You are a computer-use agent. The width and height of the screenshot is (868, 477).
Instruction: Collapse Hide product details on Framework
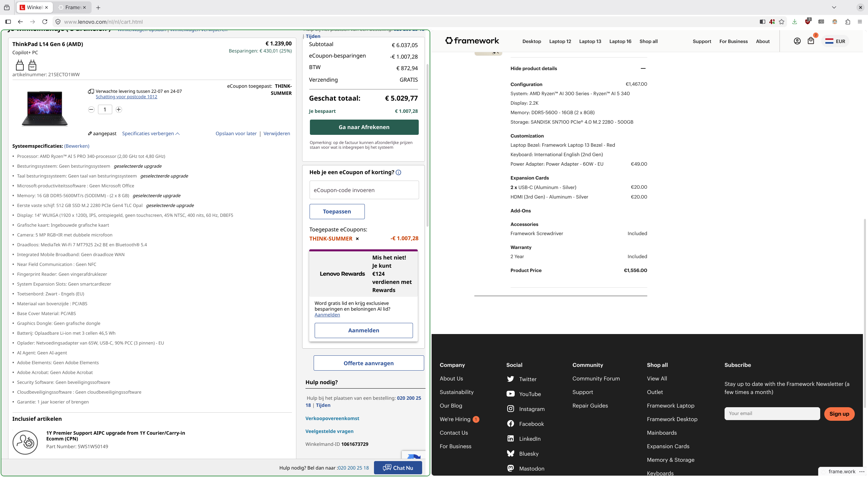point(578,68)
